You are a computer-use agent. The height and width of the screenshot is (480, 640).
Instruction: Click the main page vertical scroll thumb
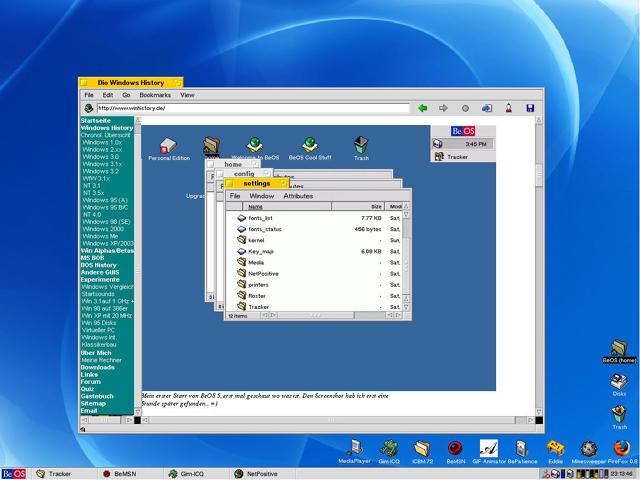[x=539, y=175]
